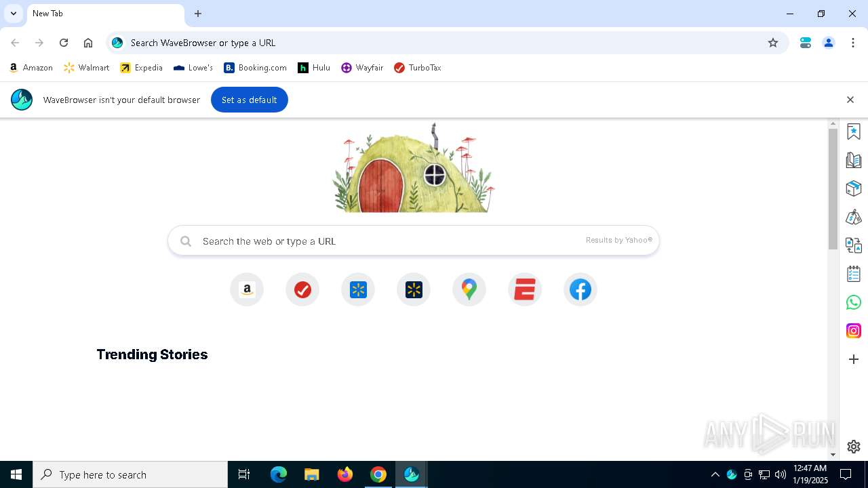Open the Windows notification center
868x488 pixels.
pyautogui.click(x=846, y=474)
